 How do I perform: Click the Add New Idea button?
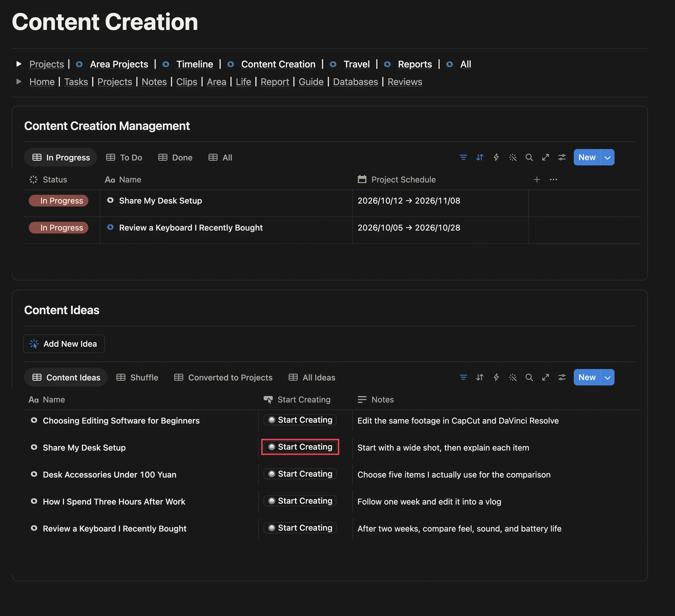64,343
